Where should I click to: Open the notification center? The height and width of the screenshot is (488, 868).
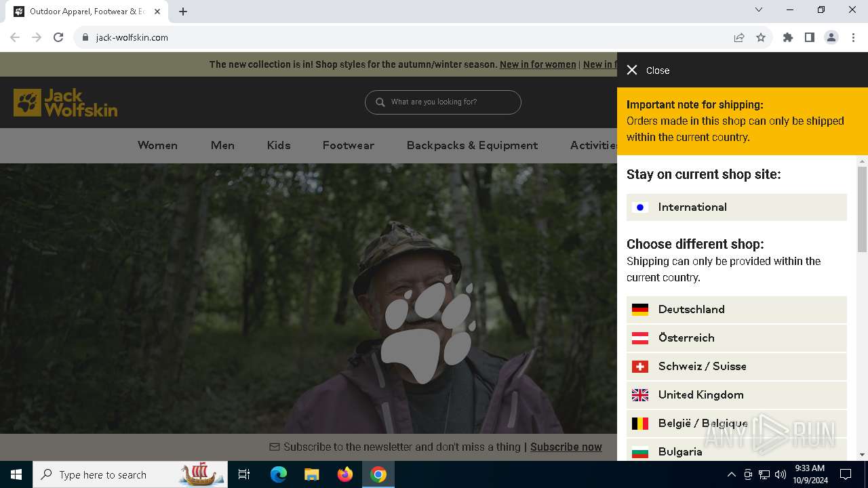[846, 474]
